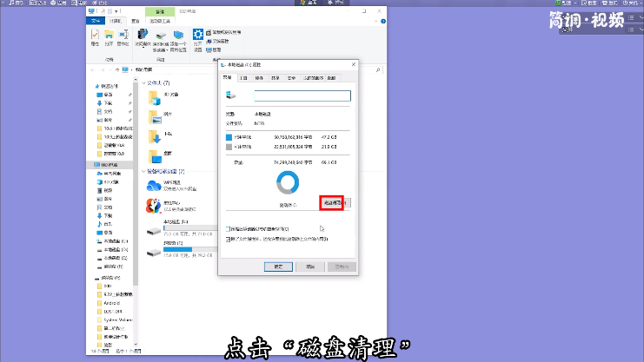Click the disk usage donut chart
Image resolution: width=644 pixels, height=362 pixels.
pos(287,182)
